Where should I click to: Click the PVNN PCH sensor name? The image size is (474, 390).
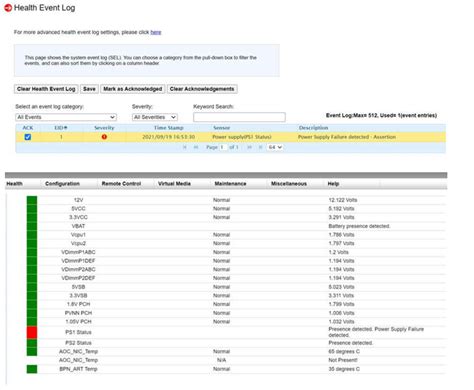pyautogui.click(x=78, y=313)
